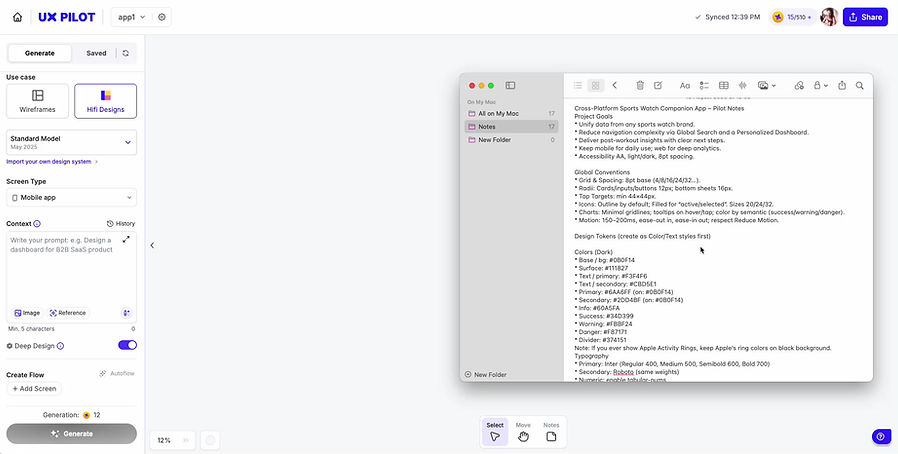This screenshot has height=454, width=898.
Task: Click the UX PILOT logo
Action: [x=66, y=17]
